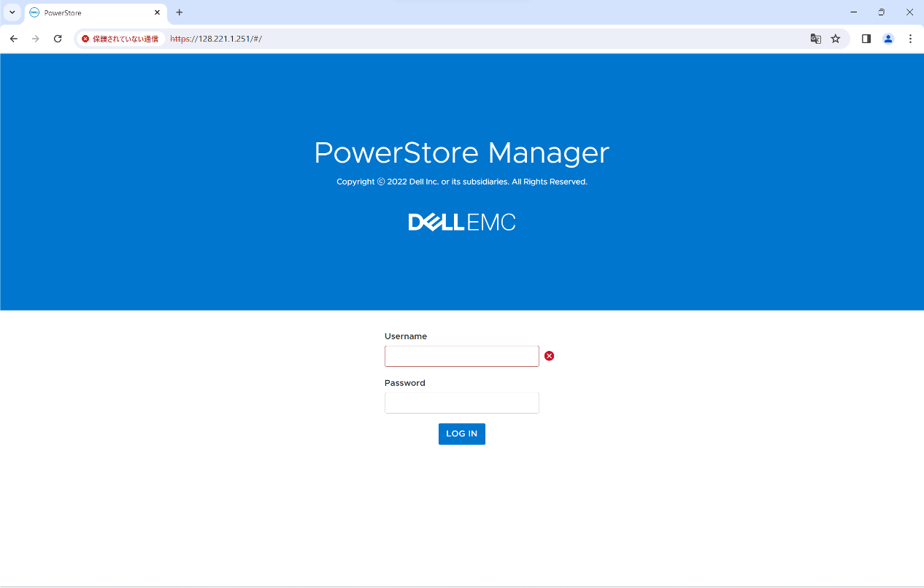Focus the Username input field
The width and height of the screenshot is (924, 588).
coord(461,356)
